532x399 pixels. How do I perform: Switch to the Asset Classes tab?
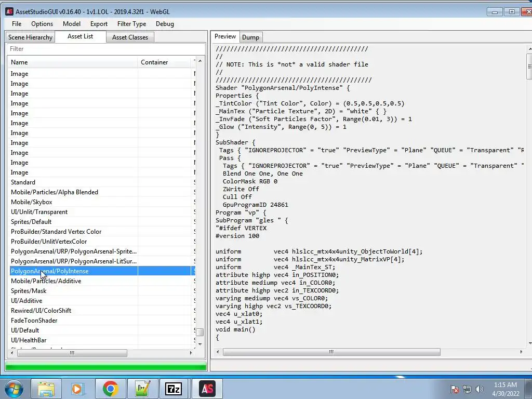130,37
